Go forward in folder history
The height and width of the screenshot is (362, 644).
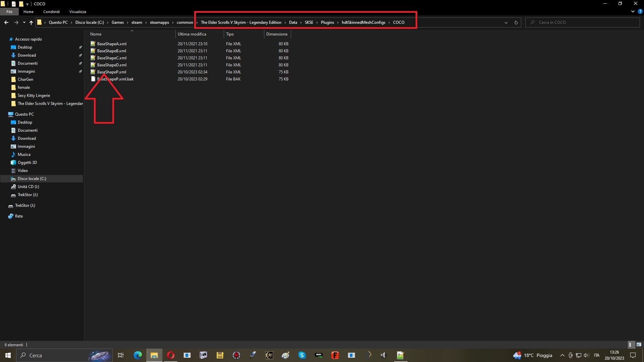click(16, 22)
